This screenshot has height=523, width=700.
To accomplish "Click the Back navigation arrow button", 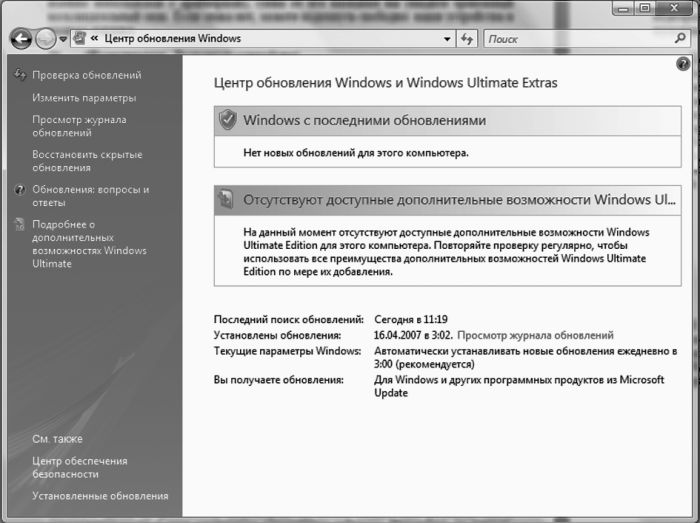I will coord(21,39).
